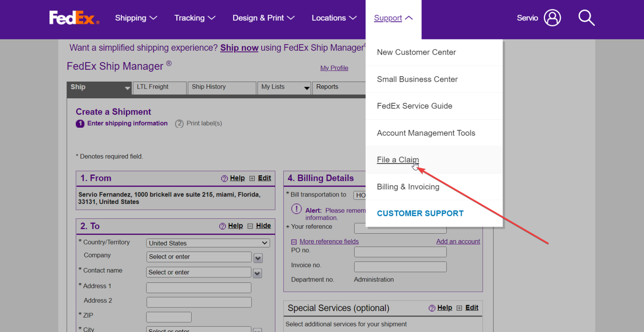Open the search magnifier icon
Image resolution: width=644 pixels, height=332 pixels.
click(x=586, y=18)
